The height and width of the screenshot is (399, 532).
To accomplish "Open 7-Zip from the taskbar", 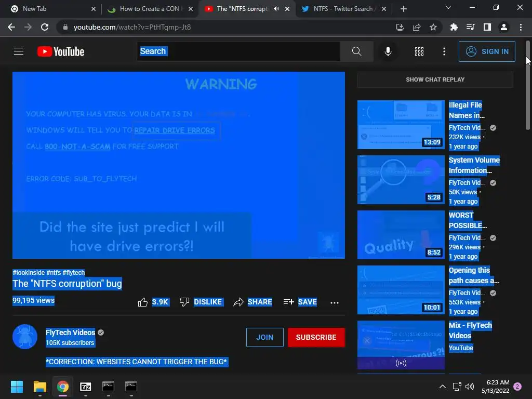I will click(x=86, y=386).
